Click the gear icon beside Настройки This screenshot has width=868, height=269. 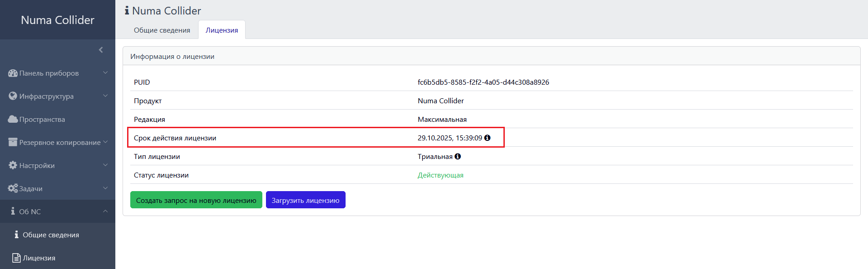pyautogui.click(x=13, y=165)
